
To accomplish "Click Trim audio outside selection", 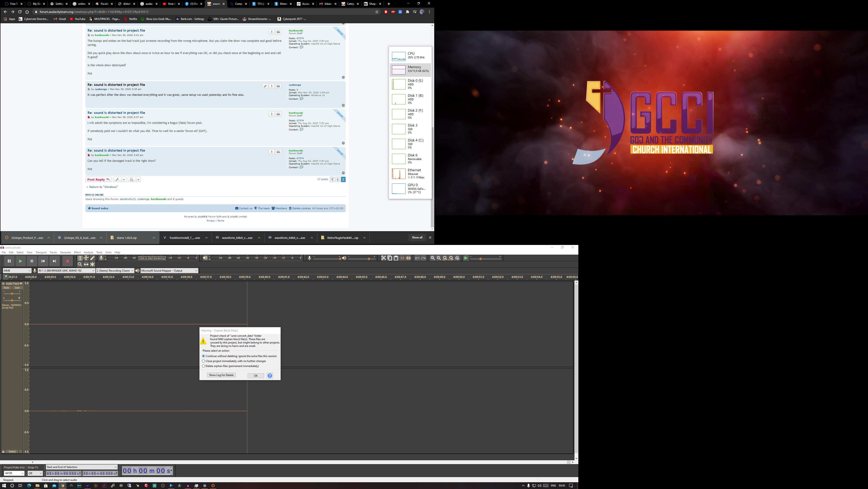I will pos(402,258).
